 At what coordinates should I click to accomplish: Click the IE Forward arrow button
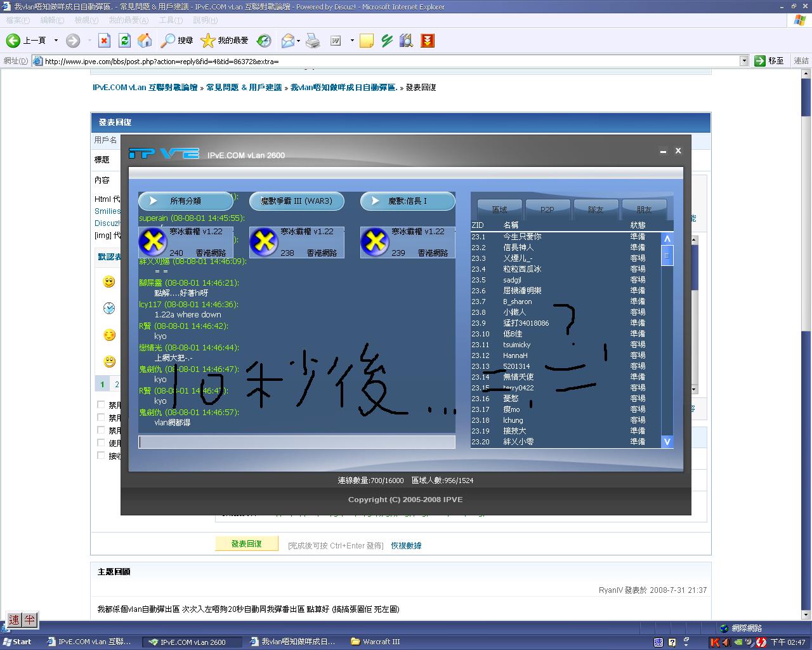point(73,41)
